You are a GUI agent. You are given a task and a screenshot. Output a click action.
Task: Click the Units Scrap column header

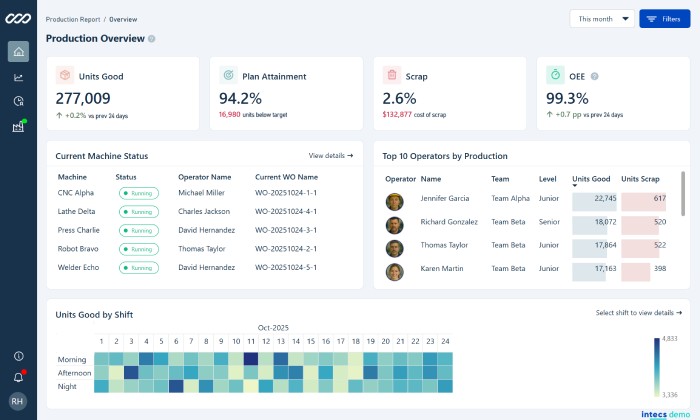(x=642, y=178)
